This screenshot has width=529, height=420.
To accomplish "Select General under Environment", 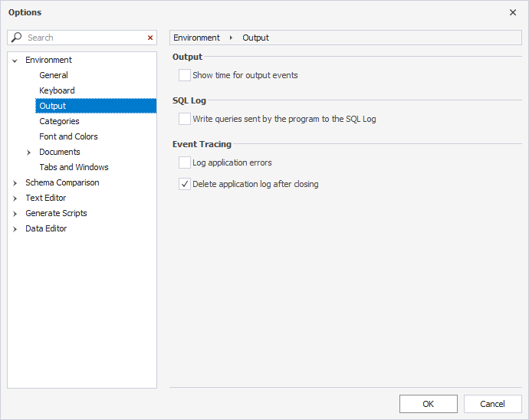I will pos(54,75).
